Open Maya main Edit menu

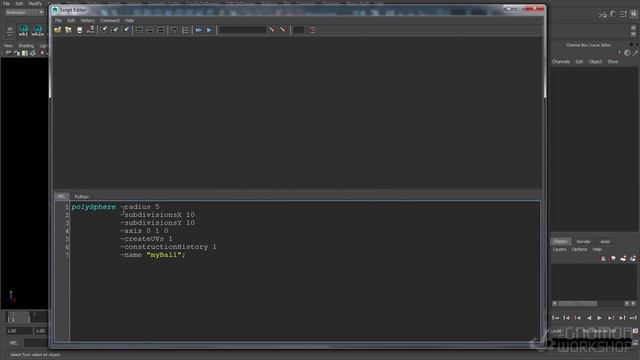[19, 3]
